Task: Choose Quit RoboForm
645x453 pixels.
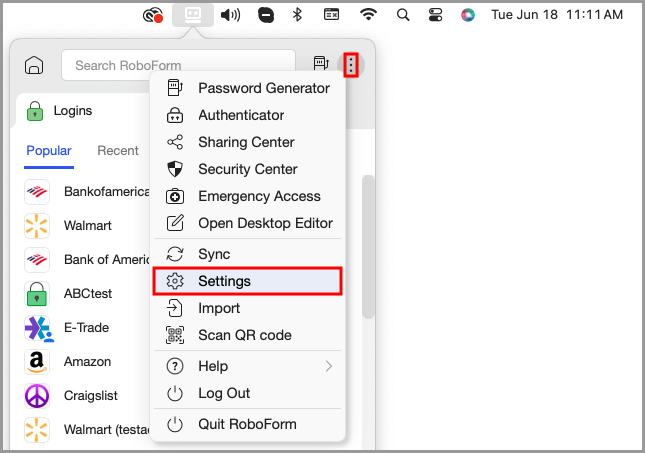Action: [x=248, y=424]
